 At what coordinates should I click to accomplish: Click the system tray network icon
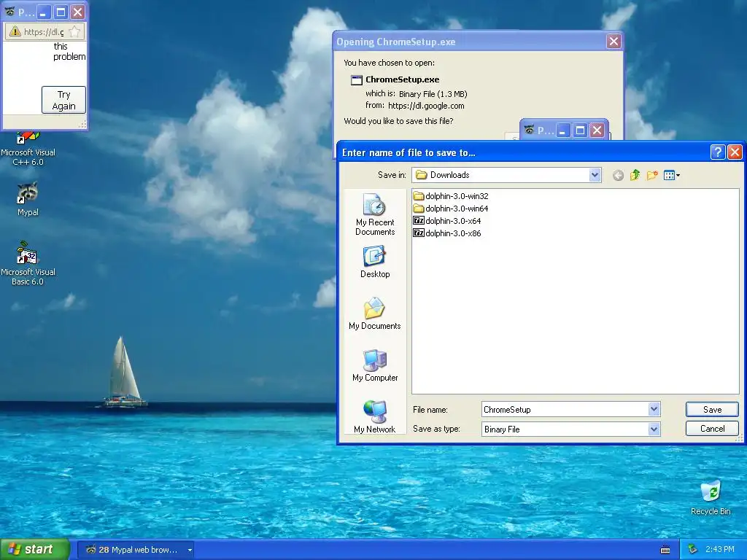tap(693, 550)
